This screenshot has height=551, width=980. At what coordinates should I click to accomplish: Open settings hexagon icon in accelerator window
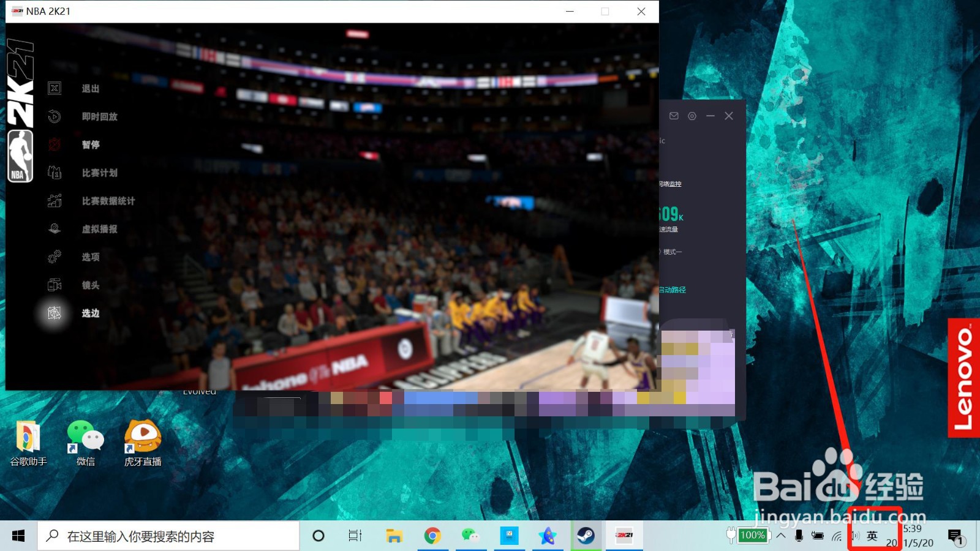[x=692, y=116]
